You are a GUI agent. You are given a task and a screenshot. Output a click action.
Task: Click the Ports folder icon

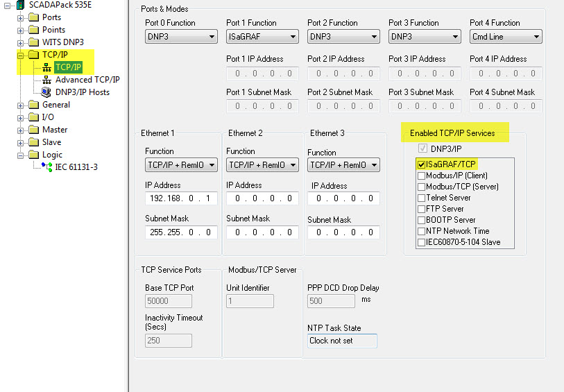click(34, 17)
